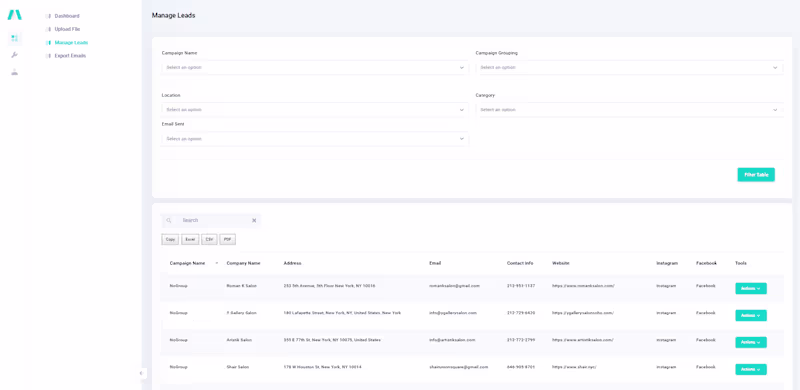Click the Tools column header
The width and height of the screenshot is (800, 390).
click(741, 263)
